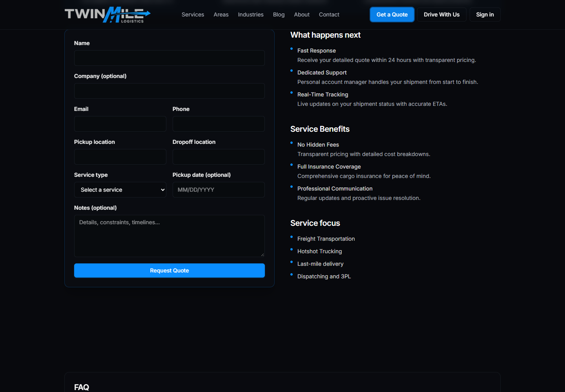
Task: Click the 'Last-mile delivery' list item
Action: (321, 264)
